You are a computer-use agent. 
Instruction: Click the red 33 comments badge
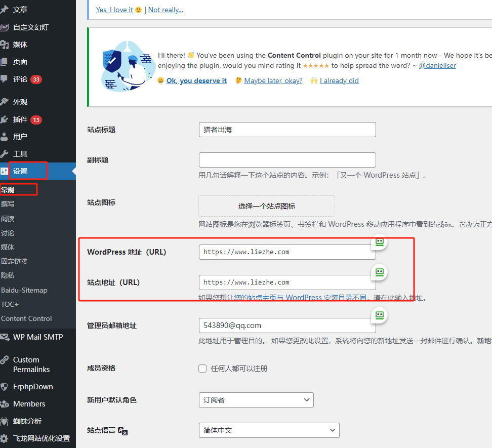pos(36,79)
